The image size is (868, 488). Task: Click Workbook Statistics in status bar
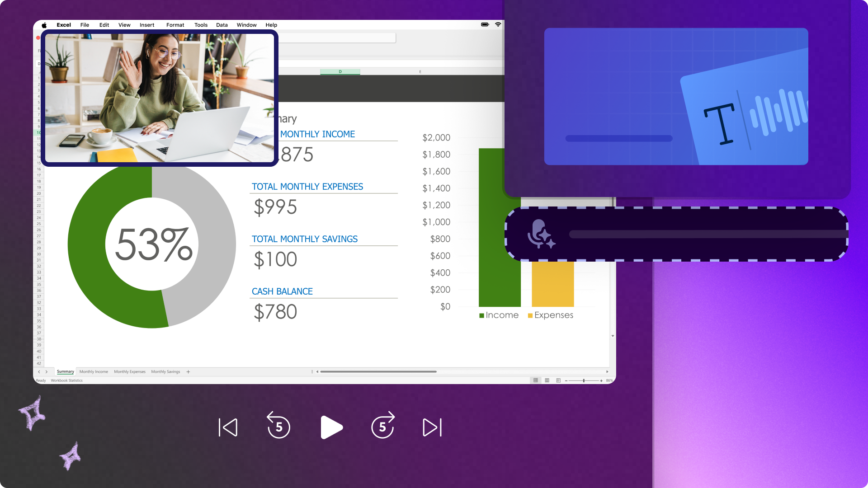tap(66, 380)
